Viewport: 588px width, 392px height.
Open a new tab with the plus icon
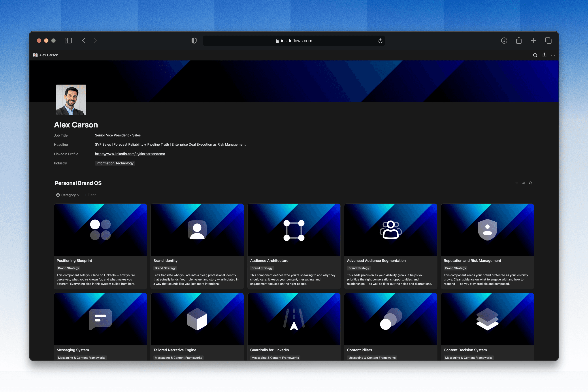tap(533, 40)
